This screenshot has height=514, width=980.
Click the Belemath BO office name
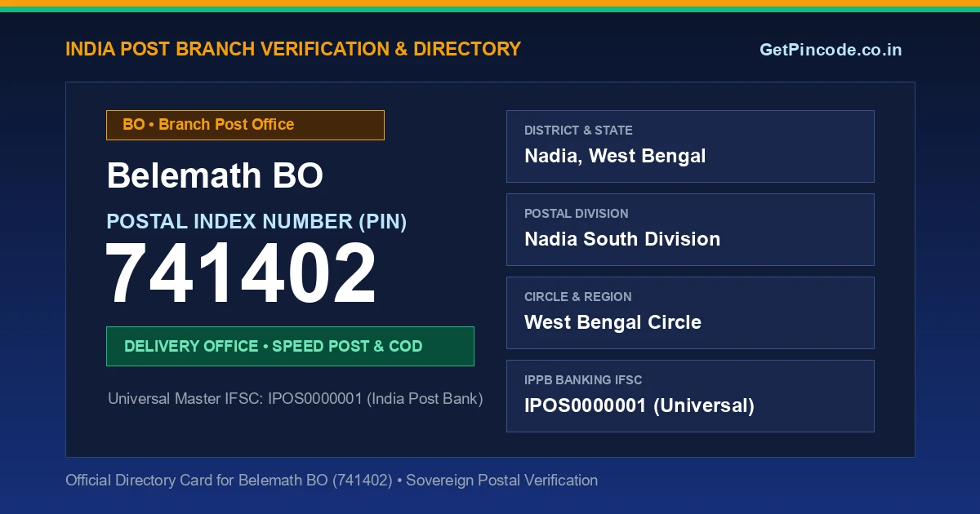pyautogui.click(x=215, y=176)
